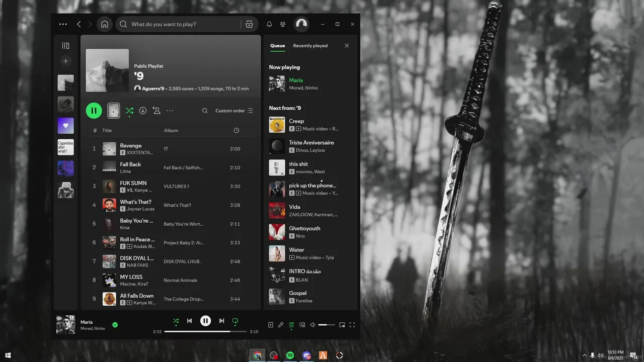The height and width of the screenshot is (362, 644).
Task: Open the Home icon button
Action: click(105, 24)
